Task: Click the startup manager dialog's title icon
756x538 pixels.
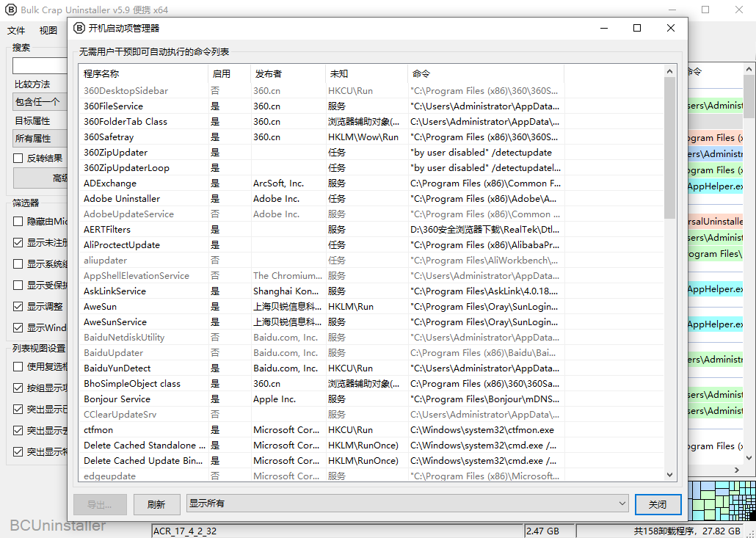Action: pyautogui.click(x=79, y=28)
